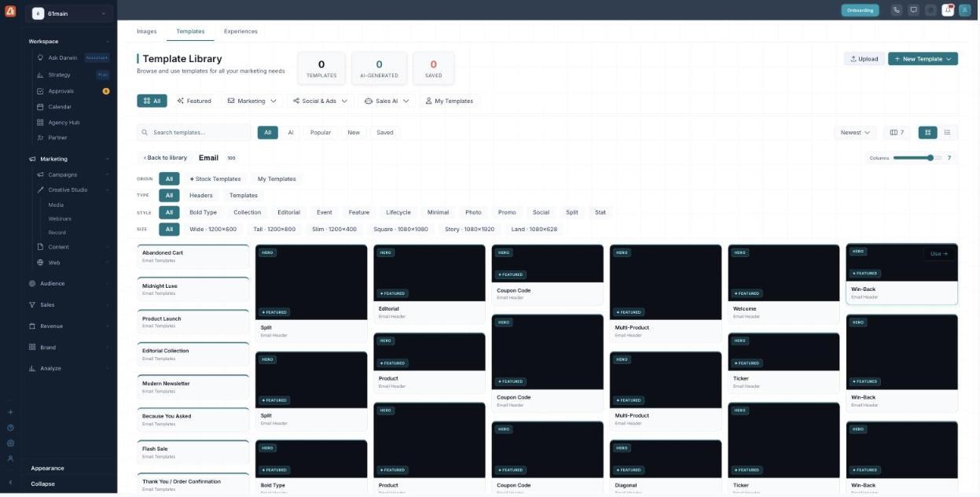Select Templates type filter
This screenshot has width=980, height=497.
click(x=243, y=195)
